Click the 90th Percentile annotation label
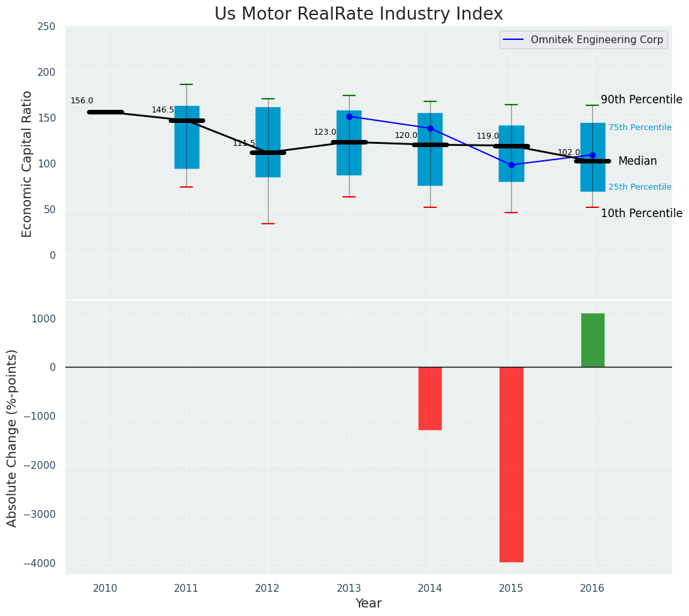The image size is (689, 616). [x=641, y=99]
